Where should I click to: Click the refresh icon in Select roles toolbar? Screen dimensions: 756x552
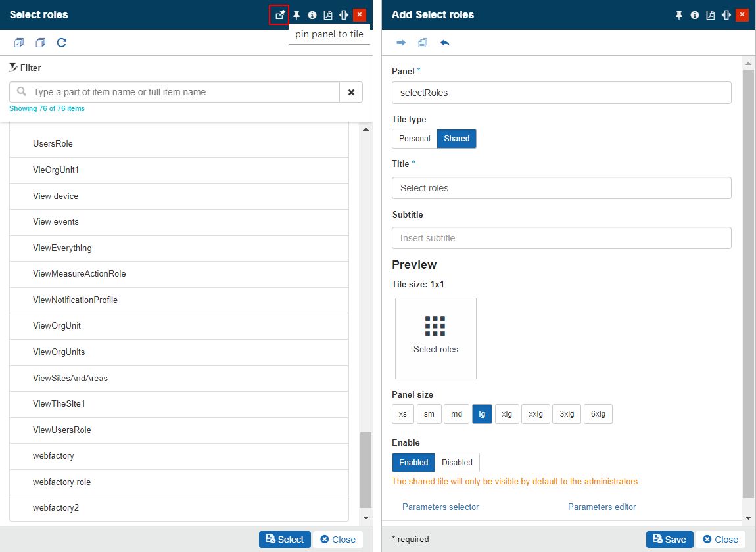[61, 43]
